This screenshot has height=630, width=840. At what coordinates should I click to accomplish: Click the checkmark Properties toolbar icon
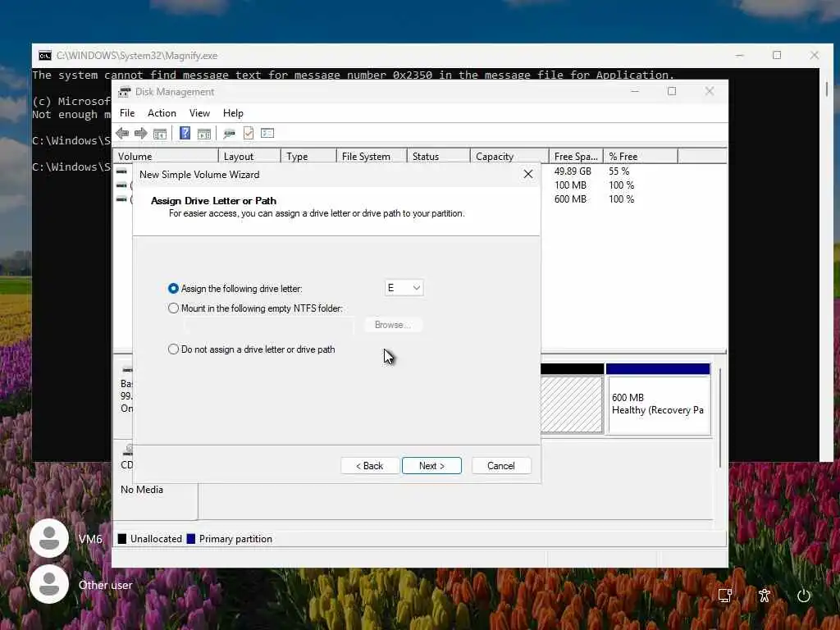pos(248,133)
